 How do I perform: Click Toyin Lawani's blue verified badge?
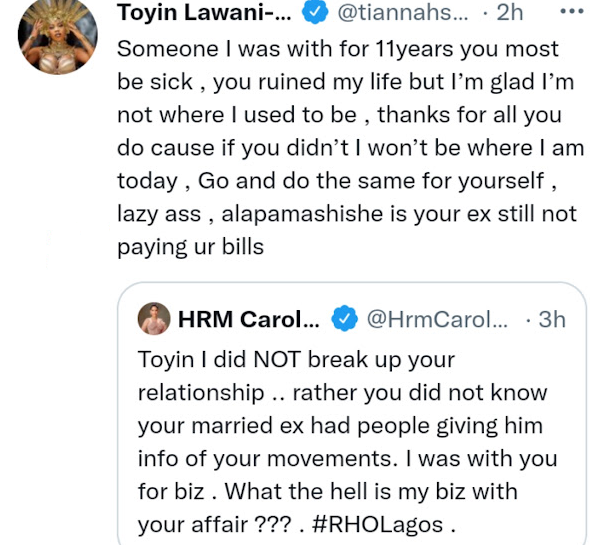[x=315, y=12]
